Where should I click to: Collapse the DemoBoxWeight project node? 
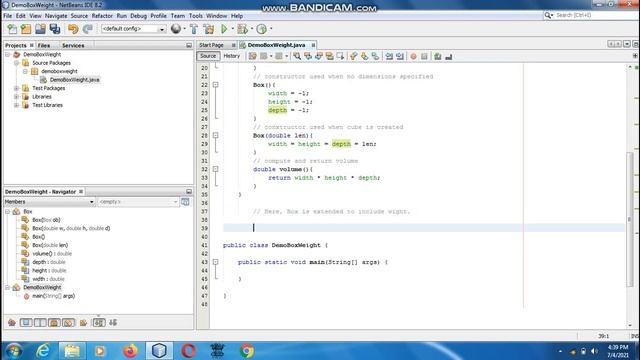coord(8,54)
